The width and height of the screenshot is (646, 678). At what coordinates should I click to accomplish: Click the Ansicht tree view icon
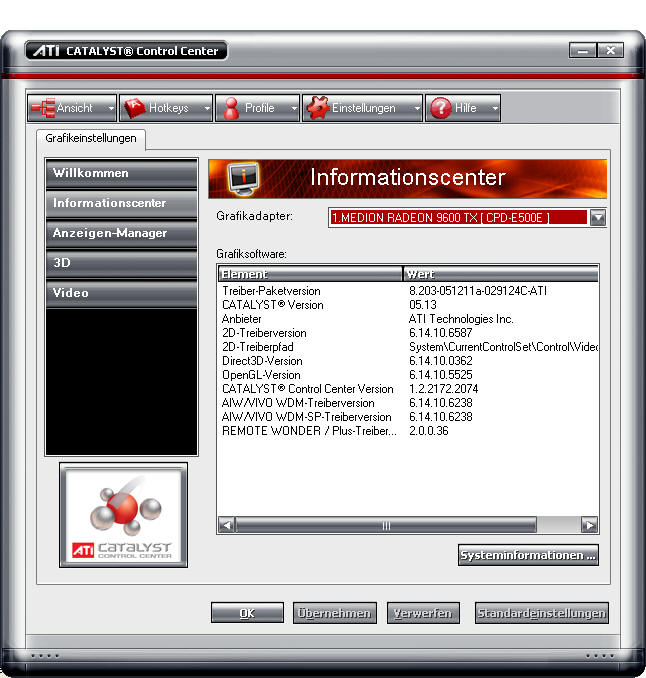43,108
